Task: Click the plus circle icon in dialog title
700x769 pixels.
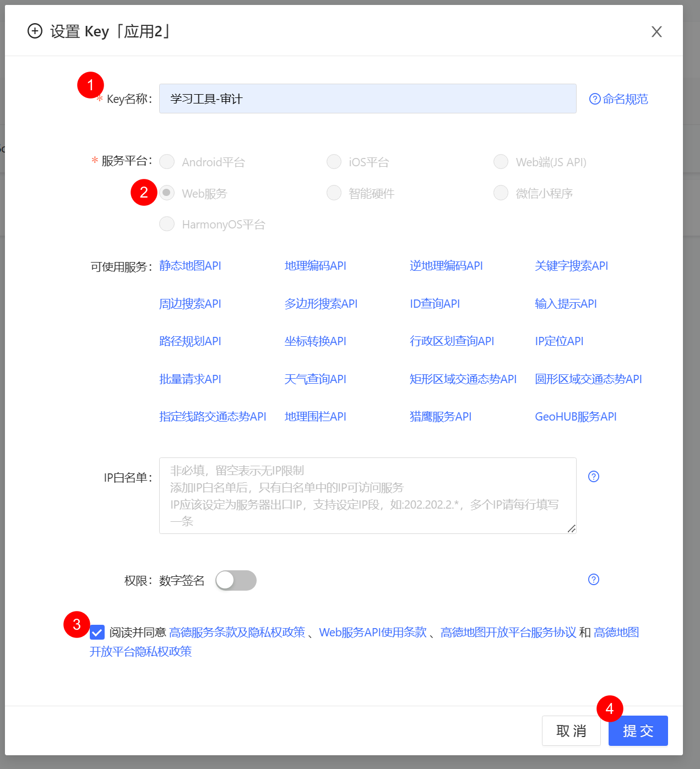Action: [35, 31]
